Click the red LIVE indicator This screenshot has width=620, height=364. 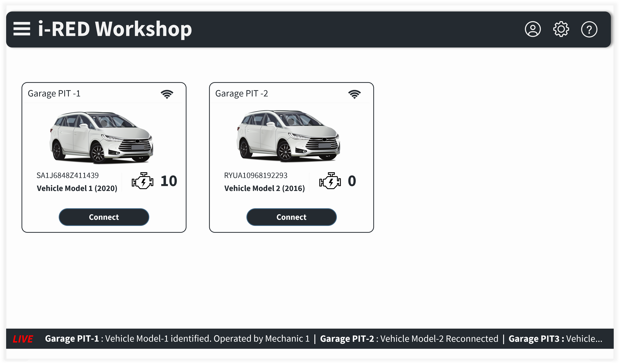[23, 339]
